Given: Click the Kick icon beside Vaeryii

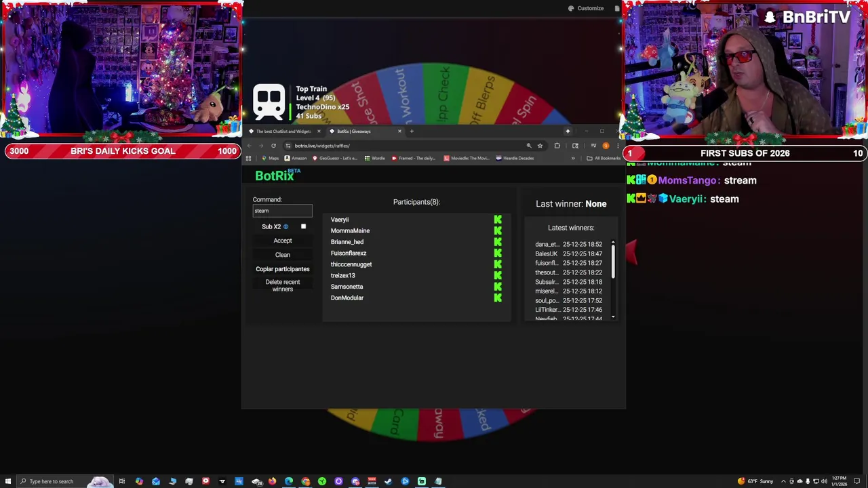Looking at the screenshot, I should 498,220.
